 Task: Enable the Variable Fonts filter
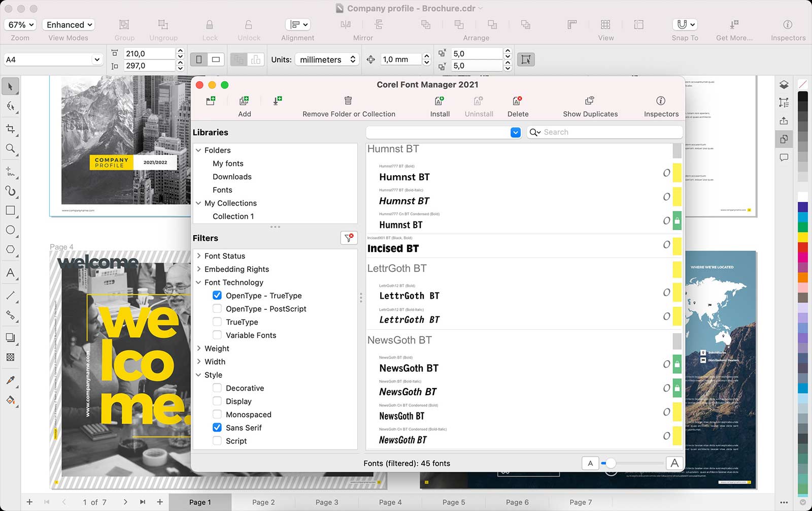click(217, 335)
